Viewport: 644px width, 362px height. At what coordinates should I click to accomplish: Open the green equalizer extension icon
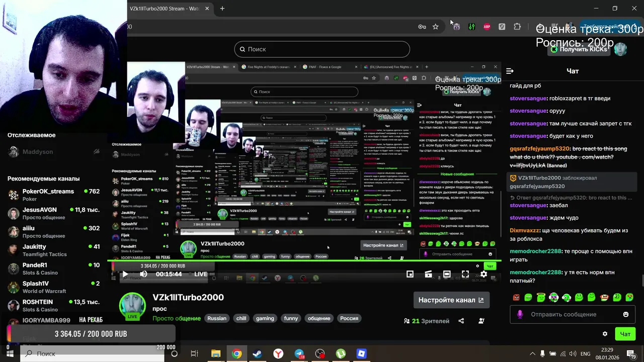[471, 27]
